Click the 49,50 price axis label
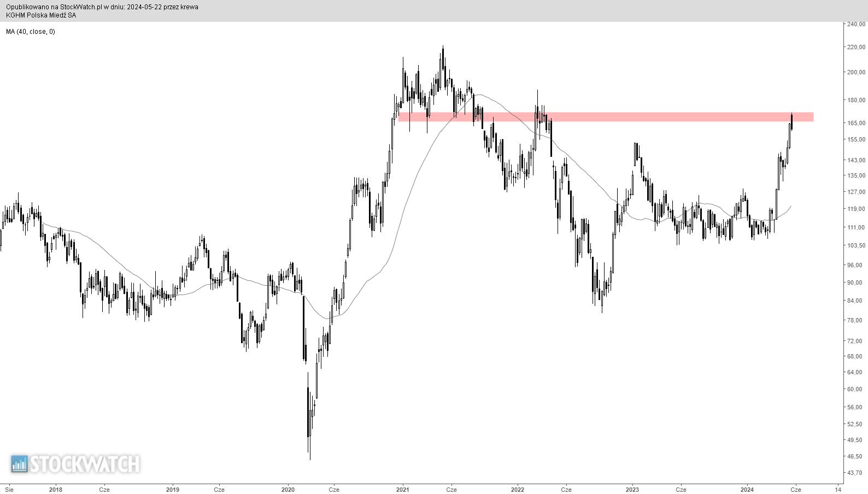The image size is (868, 494). coord(854,440)
